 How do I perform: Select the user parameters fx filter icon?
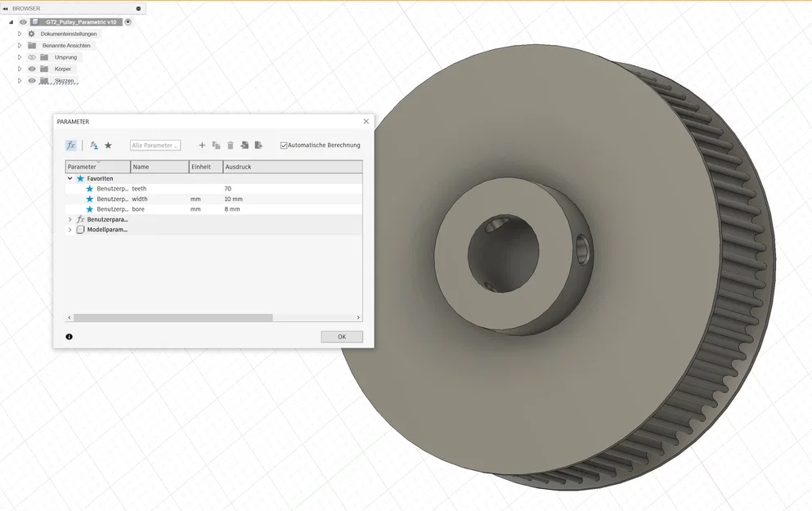click(93, 146)
